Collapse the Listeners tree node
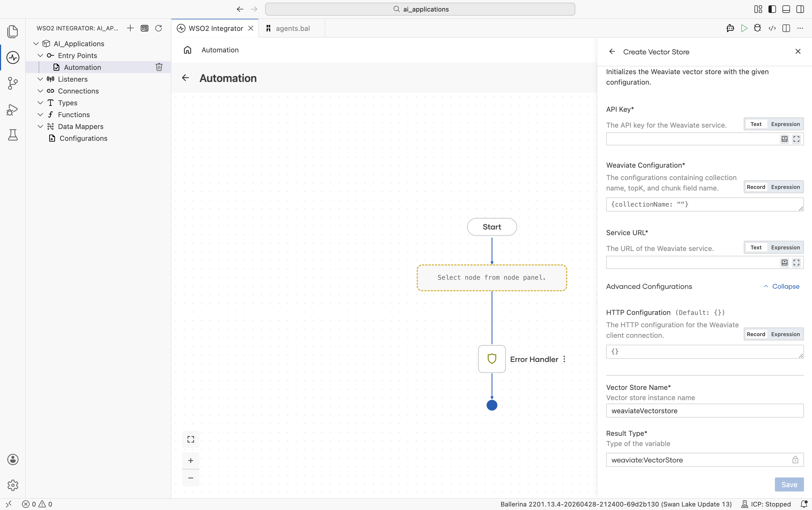The image size is (812, 510). 40,79
